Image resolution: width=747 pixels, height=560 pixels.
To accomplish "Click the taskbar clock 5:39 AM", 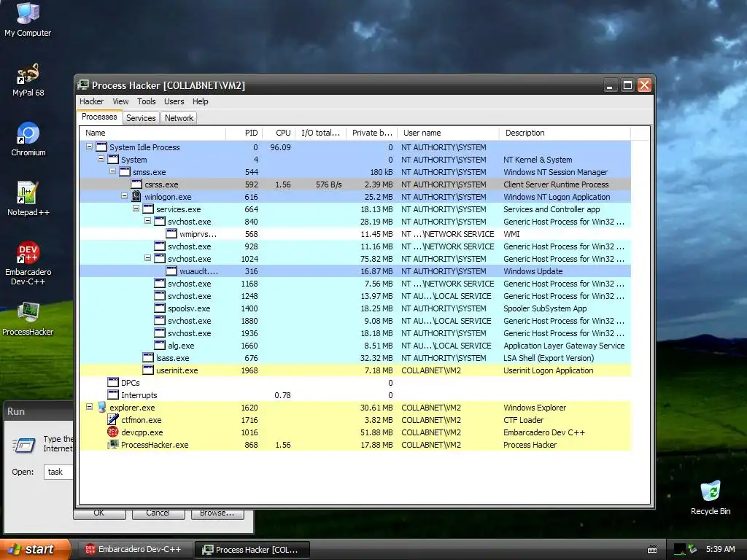I will point(720,549).
